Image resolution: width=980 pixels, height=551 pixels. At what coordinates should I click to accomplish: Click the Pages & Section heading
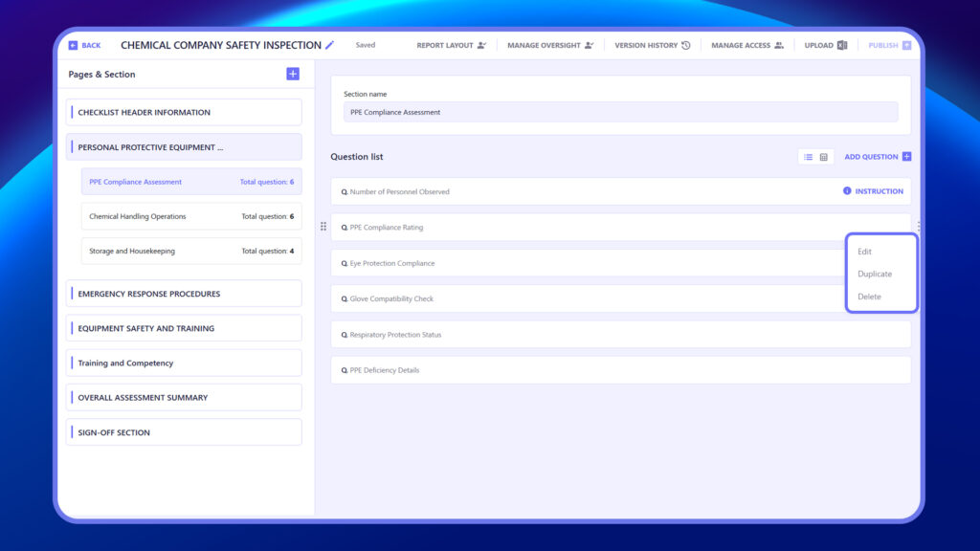[101, 75]
